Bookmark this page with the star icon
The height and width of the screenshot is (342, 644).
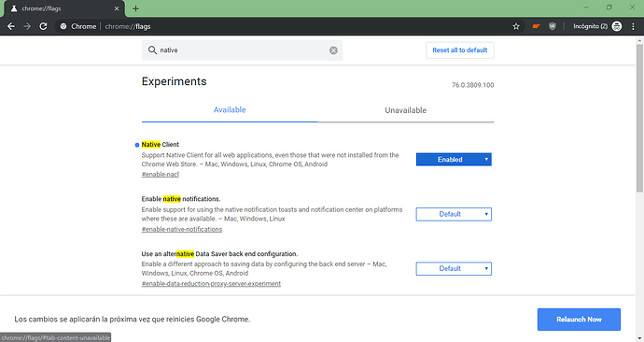pyautogui.click(x=516, y=26)
